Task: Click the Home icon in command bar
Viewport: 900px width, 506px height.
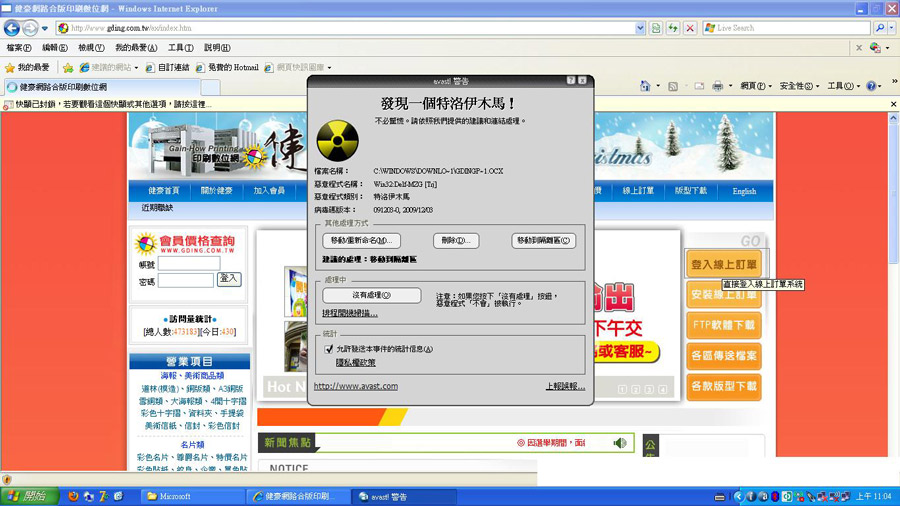Action: pos(645,86)
